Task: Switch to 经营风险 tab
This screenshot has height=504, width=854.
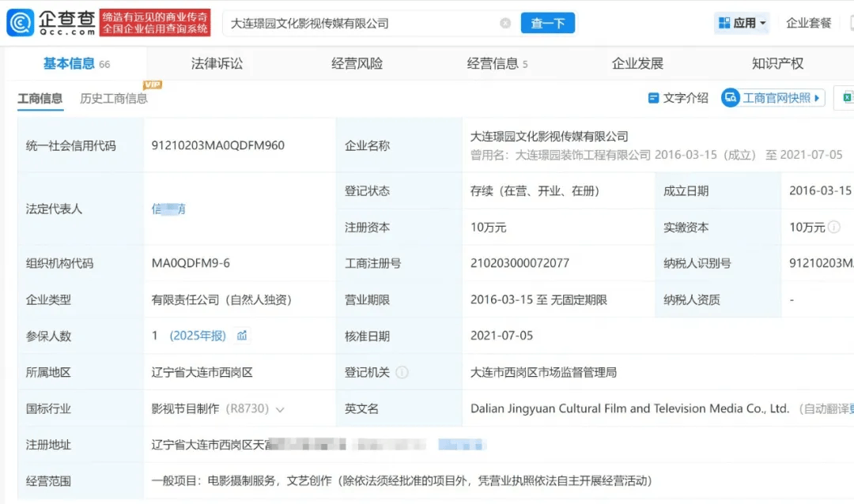Action: [357, 64]
